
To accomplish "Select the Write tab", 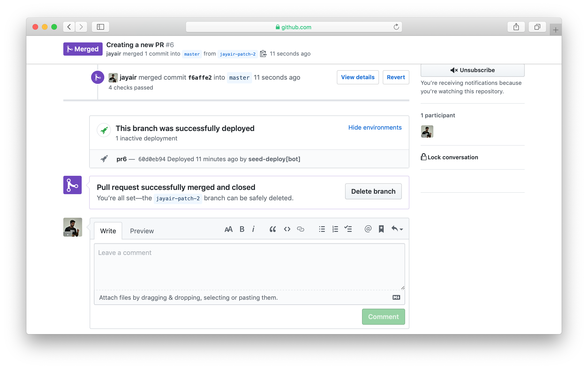I will 108,231.
